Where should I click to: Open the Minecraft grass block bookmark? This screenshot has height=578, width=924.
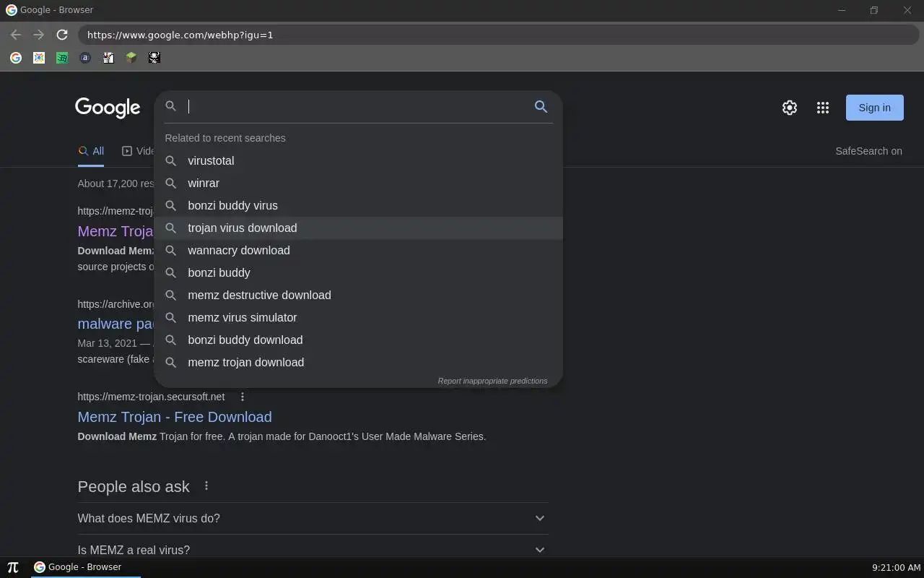[x=131, y=58]
